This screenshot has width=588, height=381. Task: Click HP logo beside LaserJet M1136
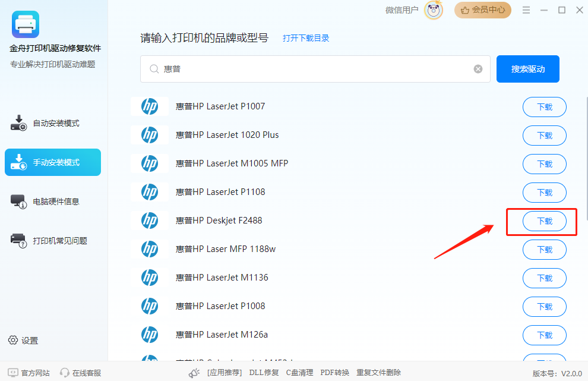(x=150, y=278)
